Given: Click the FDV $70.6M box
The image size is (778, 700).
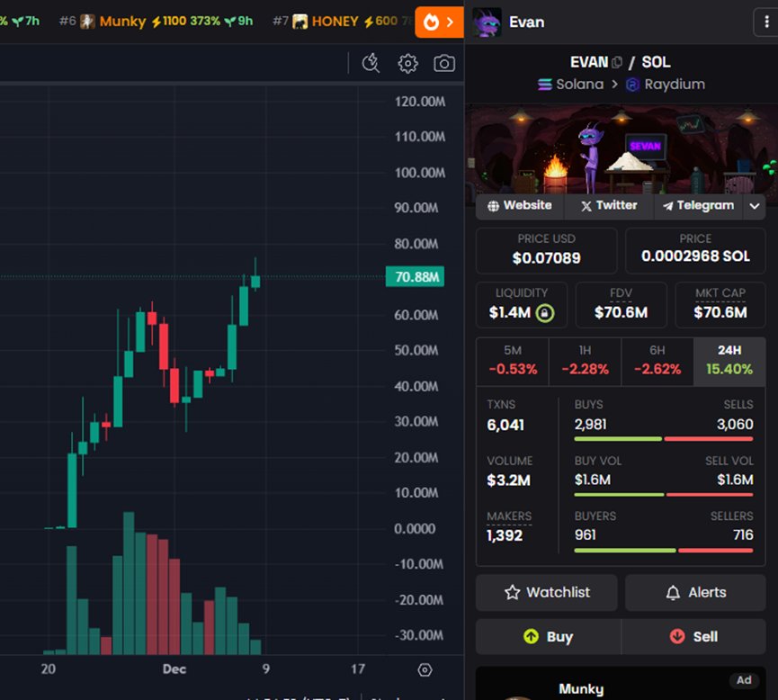Looking at the screenshot, I should (x=621, y=305).
